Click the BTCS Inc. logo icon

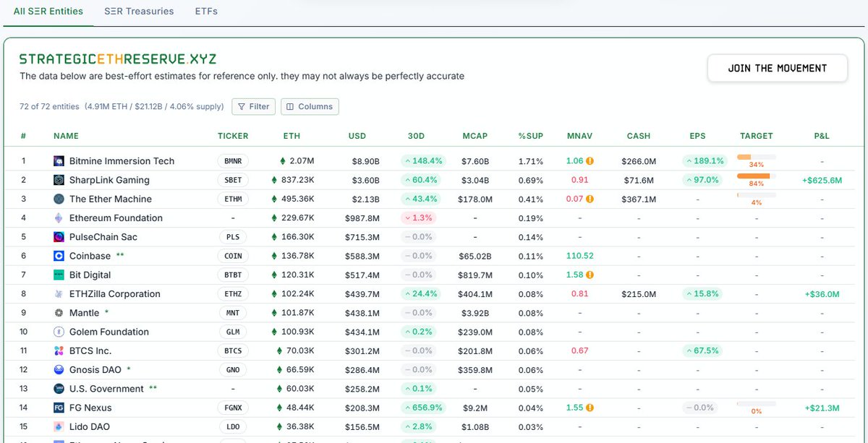coord(59,351)
